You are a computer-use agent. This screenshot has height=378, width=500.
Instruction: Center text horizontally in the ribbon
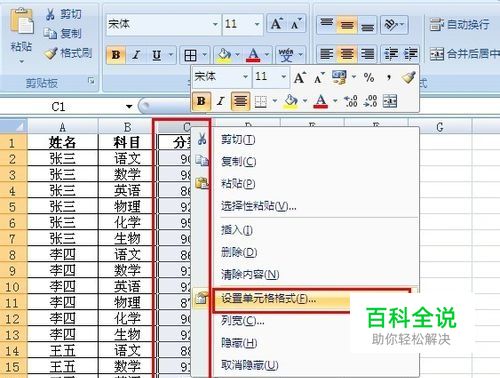point(347,54)
